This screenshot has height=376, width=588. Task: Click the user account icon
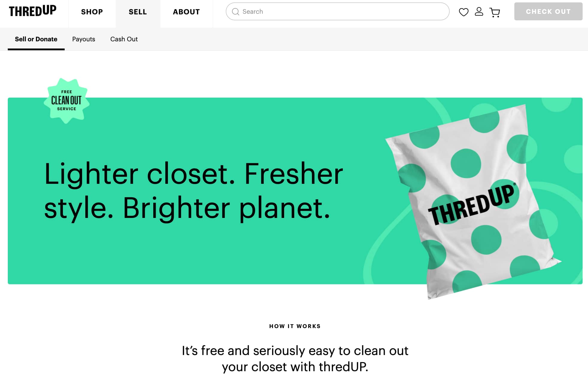pyautogui.click(x=479, y=12)
